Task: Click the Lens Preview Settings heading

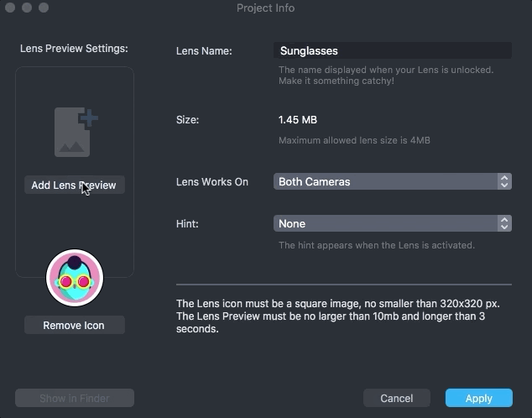Action: pos(74,49)
